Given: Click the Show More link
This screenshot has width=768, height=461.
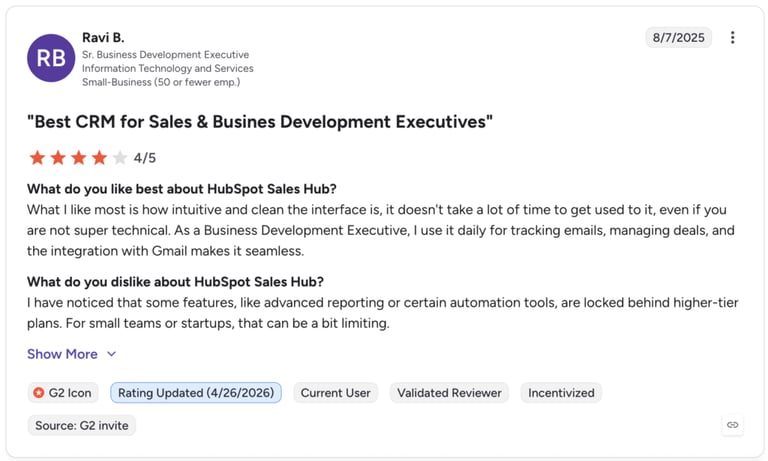Looking at the screenshot, I should click(x=62, y=354).
